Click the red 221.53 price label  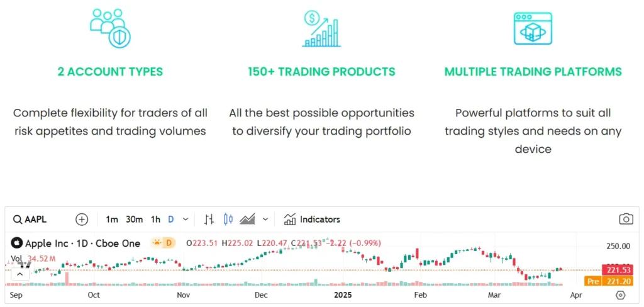click(617, 270)
